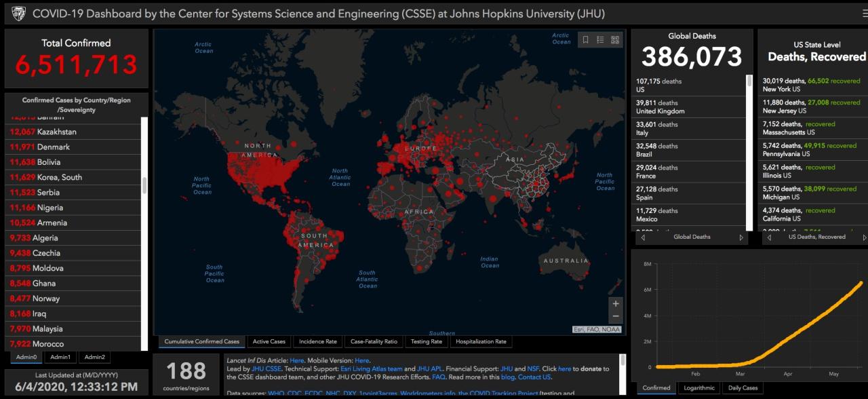This screenshot has width=868, height=399.
Task: Zoom in on the map
Action: (616, 303)
